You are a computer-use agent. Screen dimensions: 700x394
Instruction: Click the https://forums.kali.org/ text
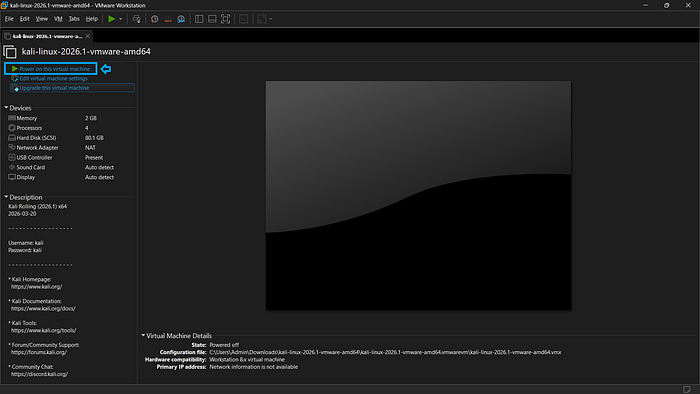click(39, 352)
